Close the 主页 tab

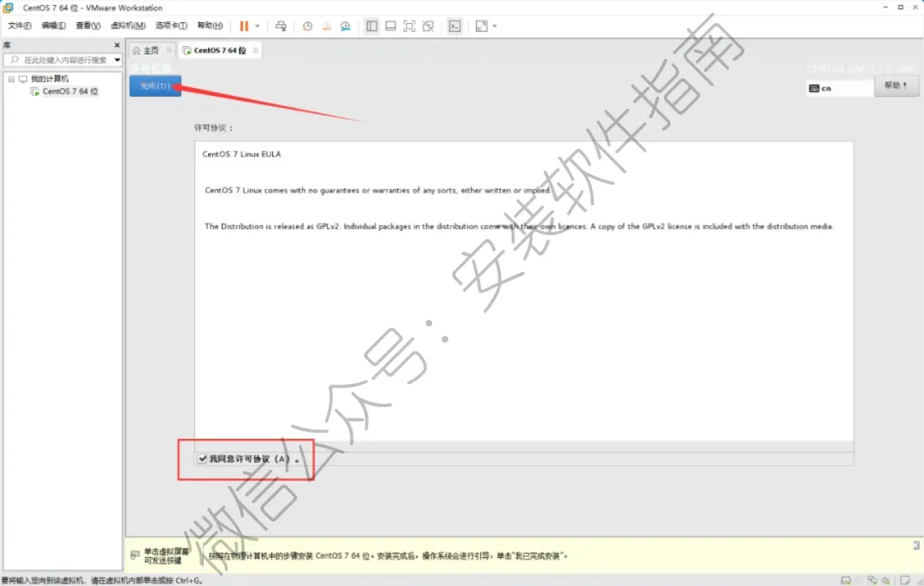tap(169, 50)
